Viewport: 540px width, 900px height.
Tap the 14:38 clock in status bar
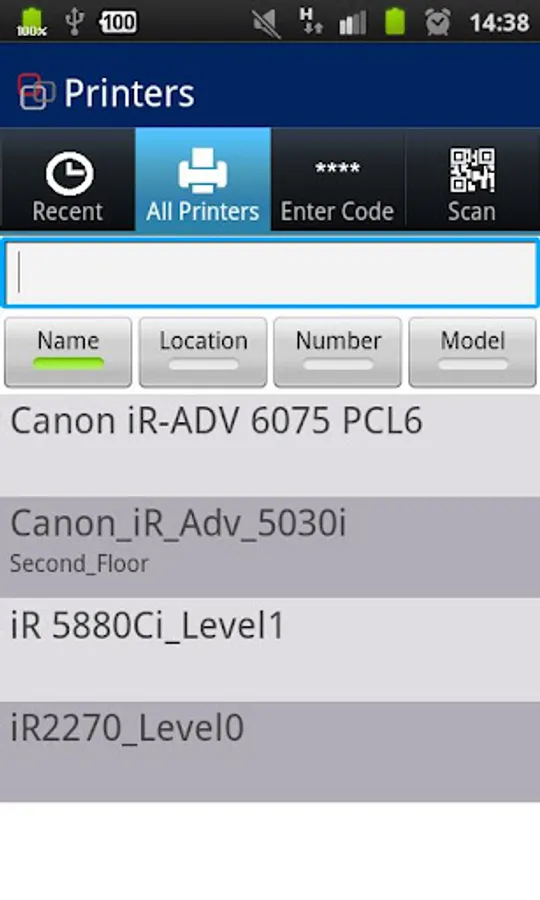(499, 23)
